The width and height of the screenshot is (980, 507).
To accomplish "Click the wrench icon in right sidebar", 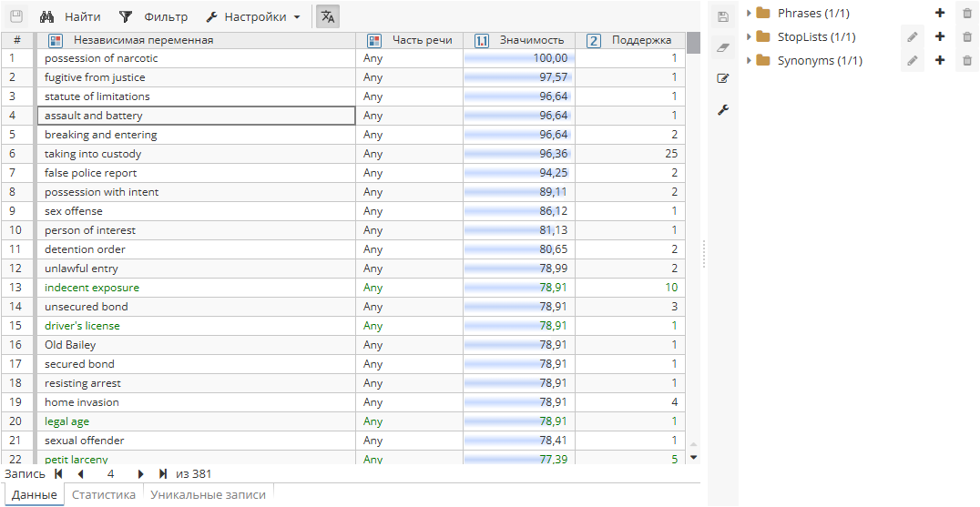I will click(x=723, y=110).
